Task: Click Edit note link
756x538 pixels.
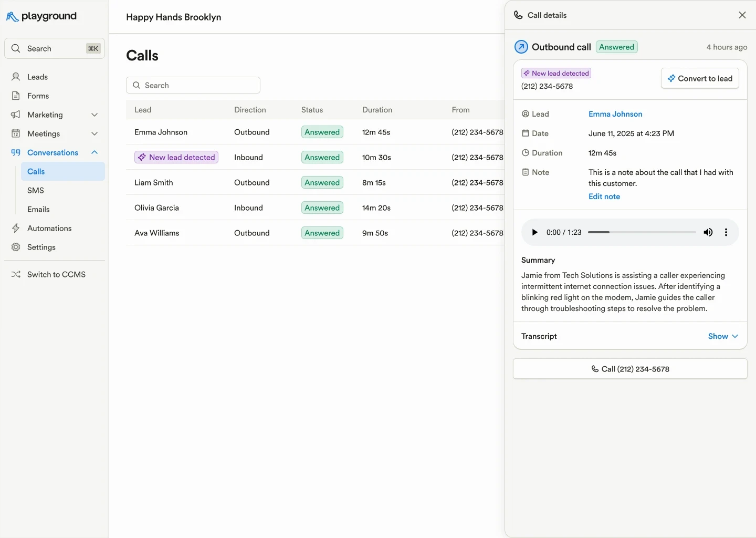Action: (604, 196)
